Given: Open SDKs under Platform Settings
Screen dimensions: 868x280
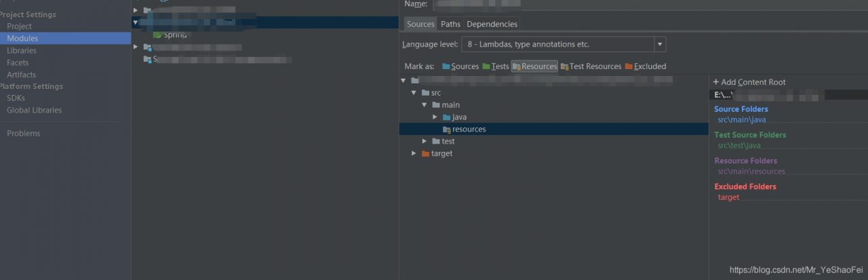Looking at the screenshot, I should tap(16, 98).
